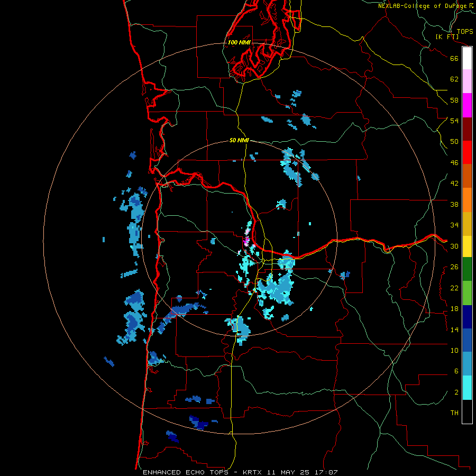
Task: Click the TH legend label
Action: [454, 413]
